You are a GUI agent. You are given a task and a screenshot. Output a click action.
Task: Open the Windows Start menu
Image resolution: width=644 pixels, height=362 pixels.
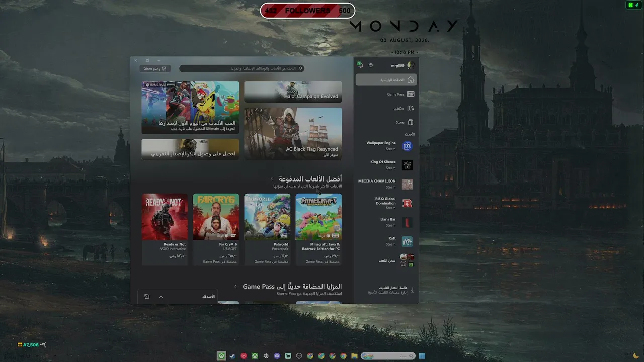(422, 356)
